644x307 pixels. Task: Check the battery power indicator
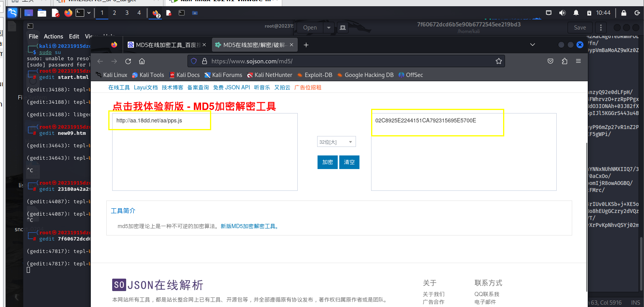coord(589,13)
